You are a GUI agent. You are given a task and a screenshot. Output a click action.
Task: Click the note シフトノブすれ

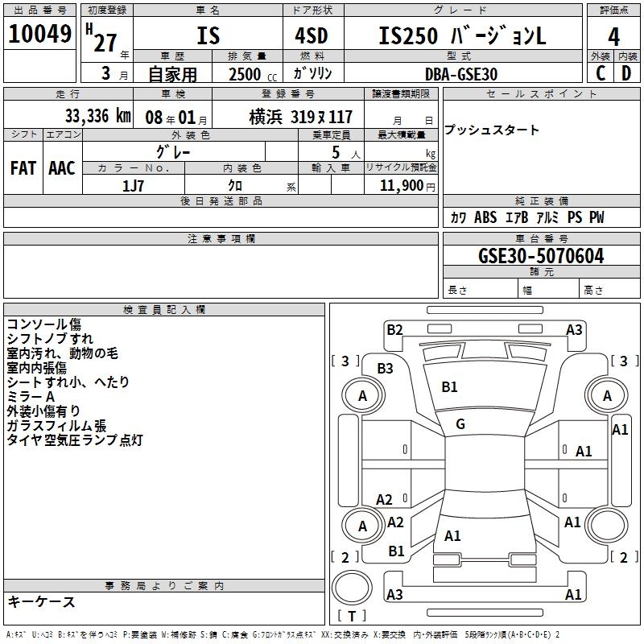tap(50, 339)
